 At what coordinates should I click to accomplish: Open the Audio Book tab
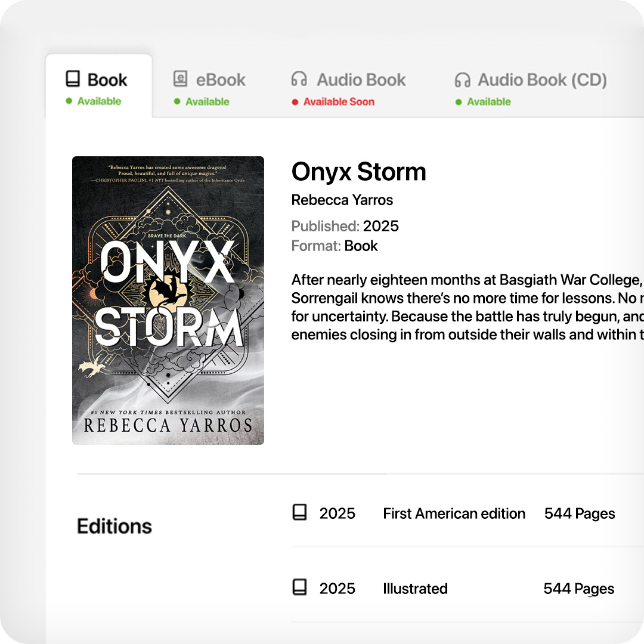(348, 86)
